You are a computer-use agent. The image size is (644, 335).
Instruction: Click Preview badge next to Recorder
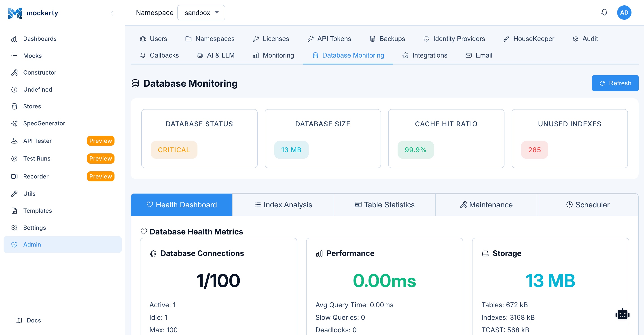(100, 176)
